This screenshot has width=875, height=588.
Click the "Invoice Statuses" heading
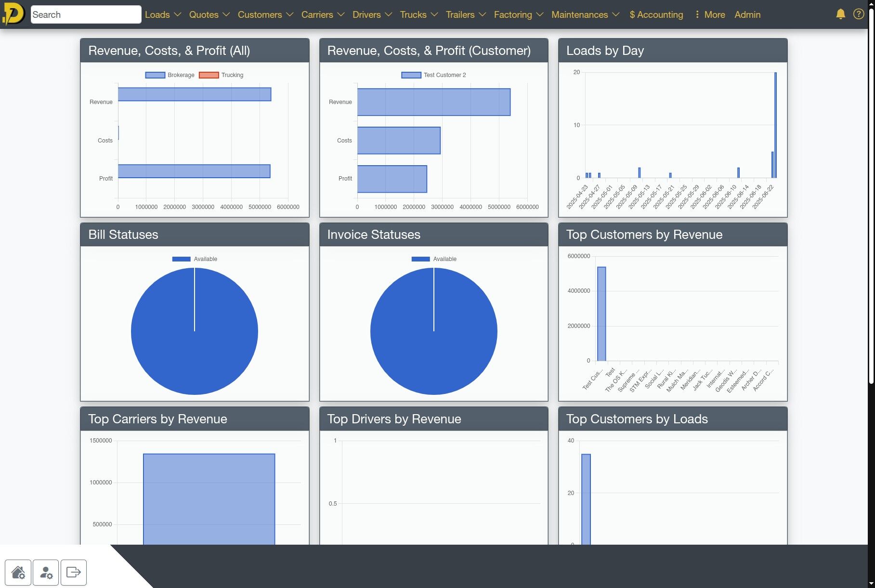[x=374, y=235]
